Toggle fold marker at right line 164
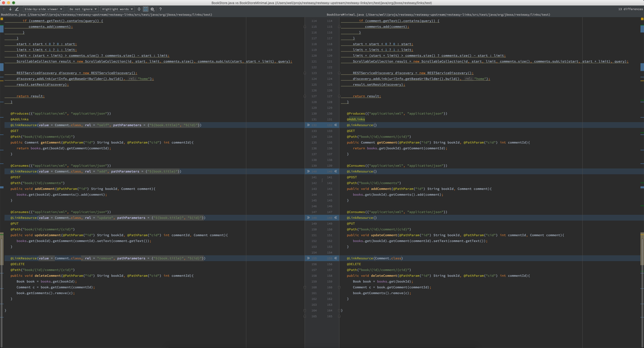The width and height of the screenshot is (644, 348). point(339,310)
